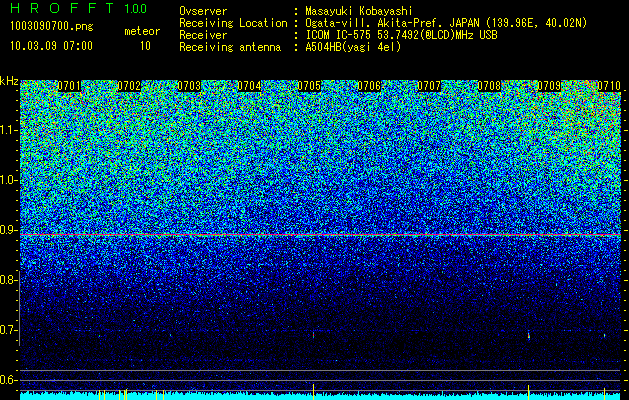This screenshot has width=629, height=400.
Task: Select the file name 1003090700.png
Action: click(x=52, y=26)
